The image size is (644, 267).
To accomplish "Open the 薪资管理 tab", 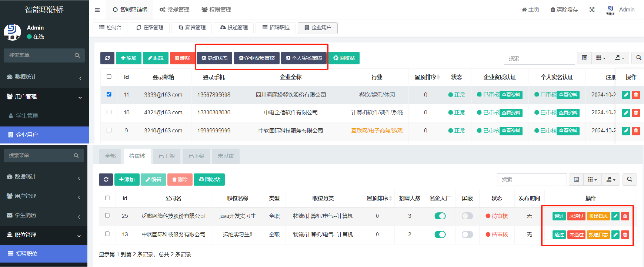I will (x=192, y=28).
